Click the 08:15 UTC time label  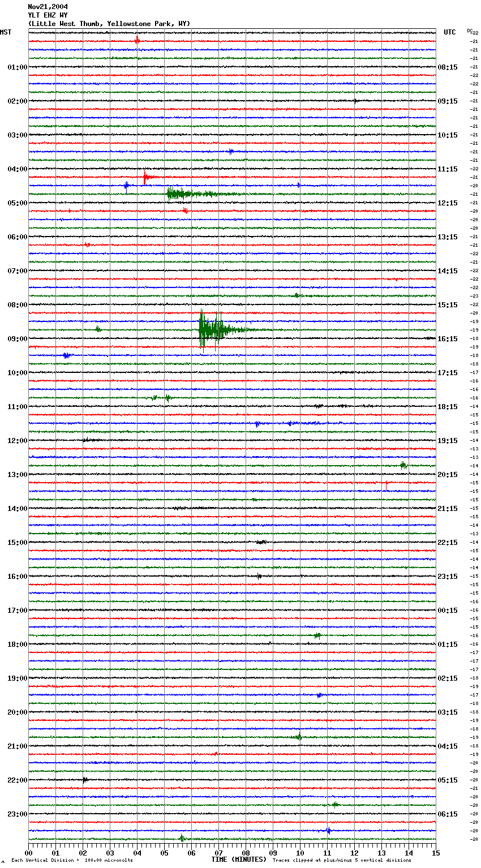pyautogui.click(x=448, y=67)
